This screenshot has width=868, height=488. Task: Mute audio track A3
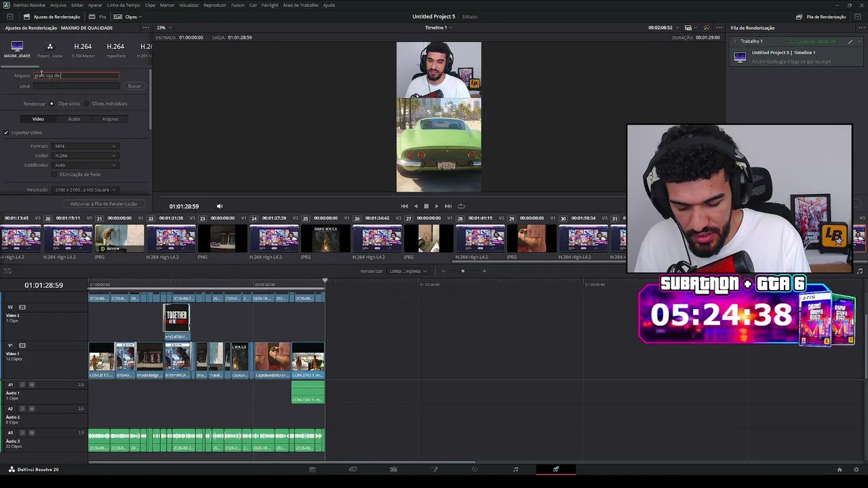pos(32,433)
